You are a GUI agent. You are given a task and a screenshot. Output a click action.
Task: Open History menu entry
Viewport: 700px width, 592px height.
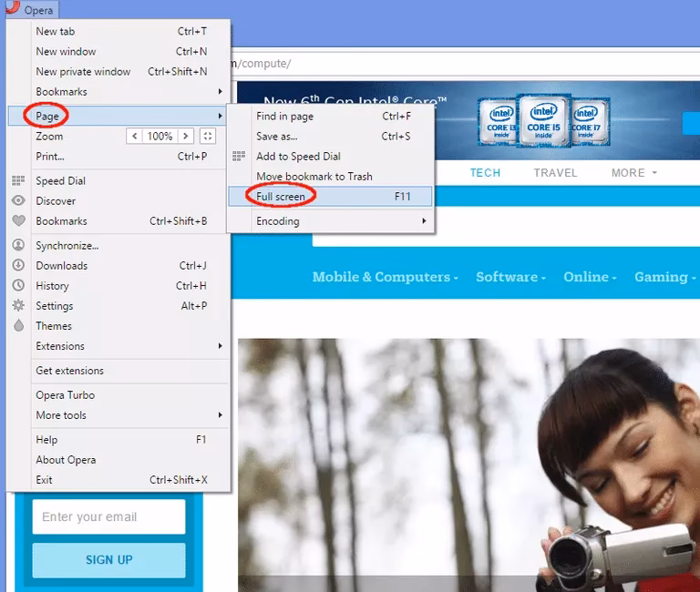119,285
